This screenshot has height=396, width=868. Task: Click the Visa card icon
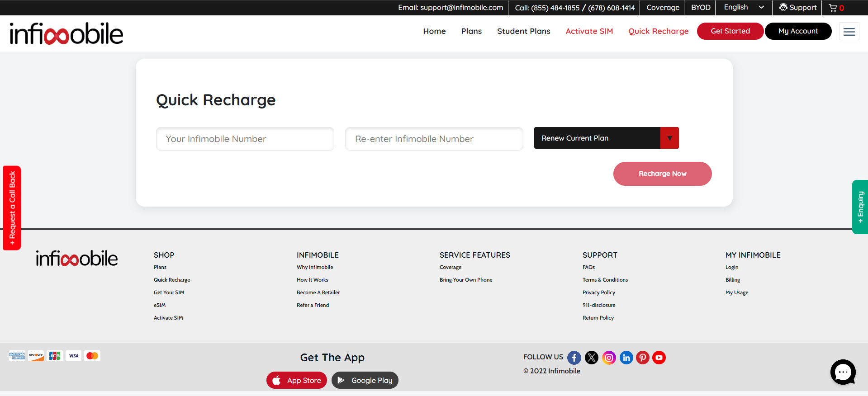point(74,356)
